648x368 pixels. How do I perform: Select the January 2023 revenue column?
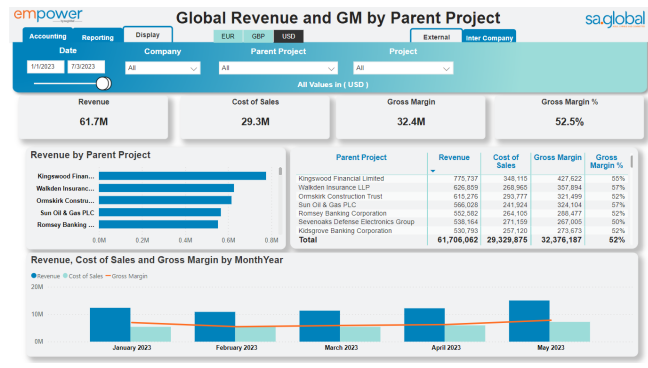point(110,325)
